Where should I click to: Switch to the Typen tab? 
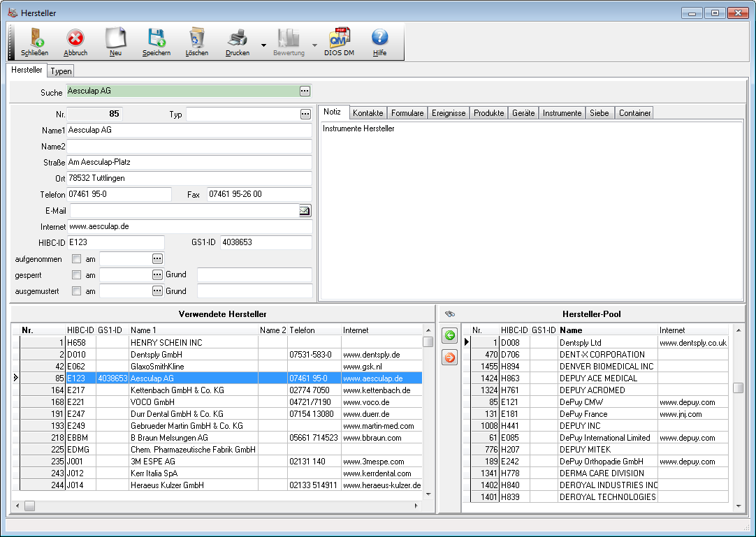tap(61, 71)
